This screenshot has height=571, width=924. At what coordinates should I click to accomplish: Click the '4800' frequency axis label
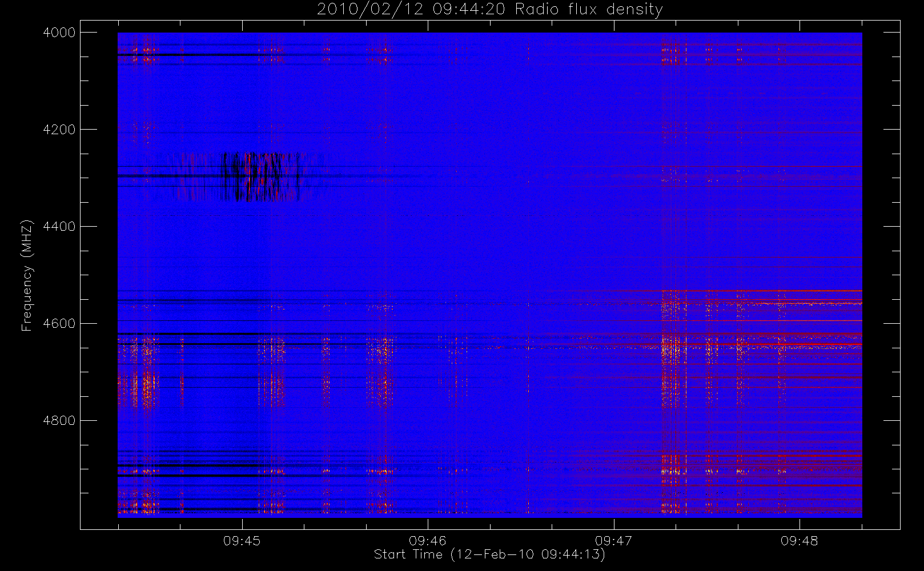pyautogui.click(x=59, y=421)
